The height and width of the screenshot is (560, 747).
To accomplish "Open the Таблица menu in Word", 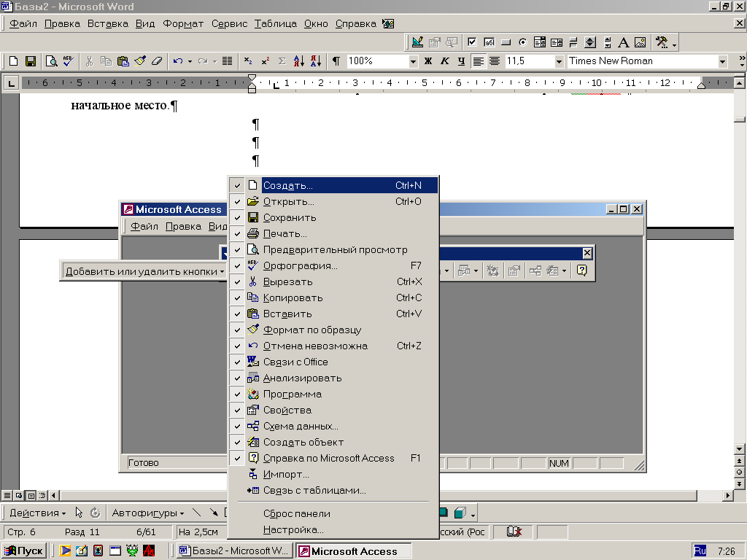I will tap(275, 24).
